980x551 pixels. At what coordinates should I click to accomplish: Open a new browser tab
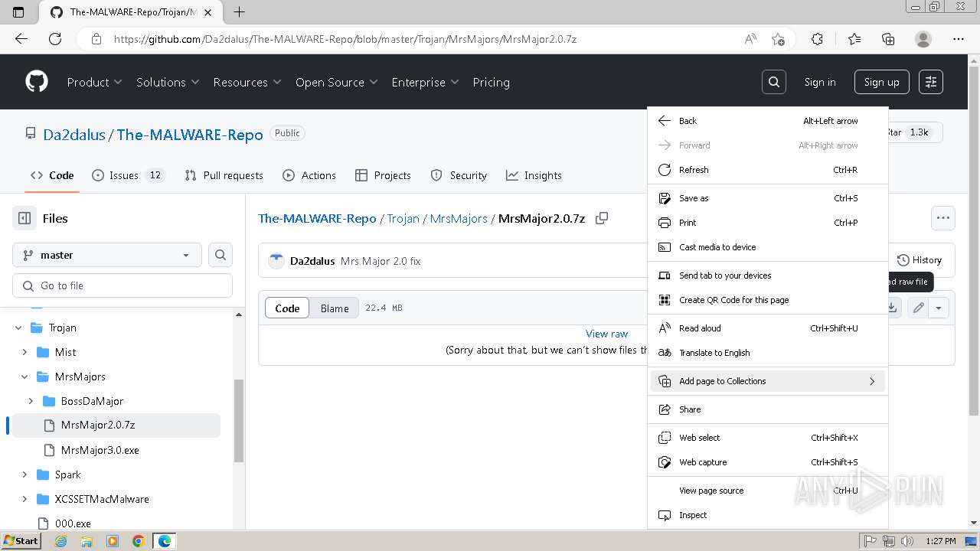coord(239,11)
